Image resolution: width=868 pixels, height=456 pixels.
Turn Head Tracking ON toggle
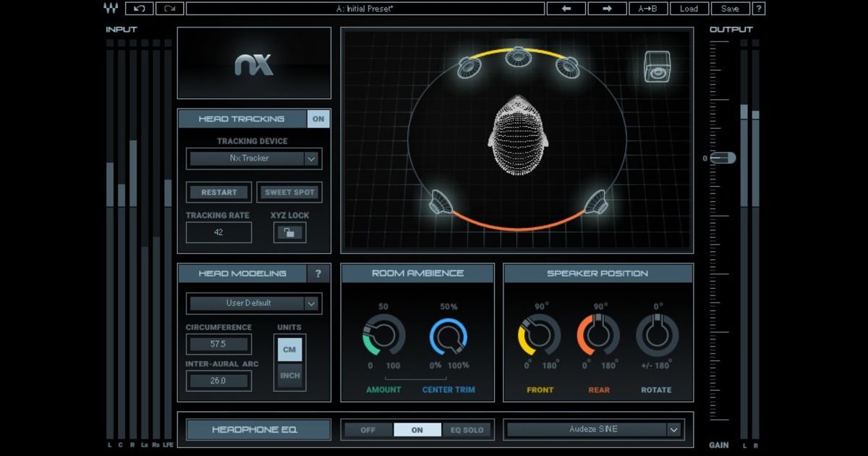[x=318, y=119]
